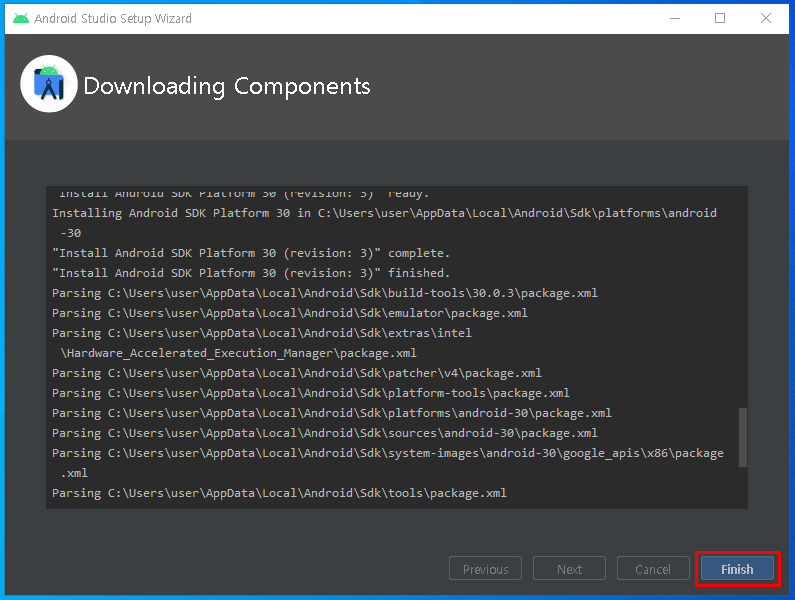
Task: Click the log line parsing extras\intel
Action: pos(262,333)
